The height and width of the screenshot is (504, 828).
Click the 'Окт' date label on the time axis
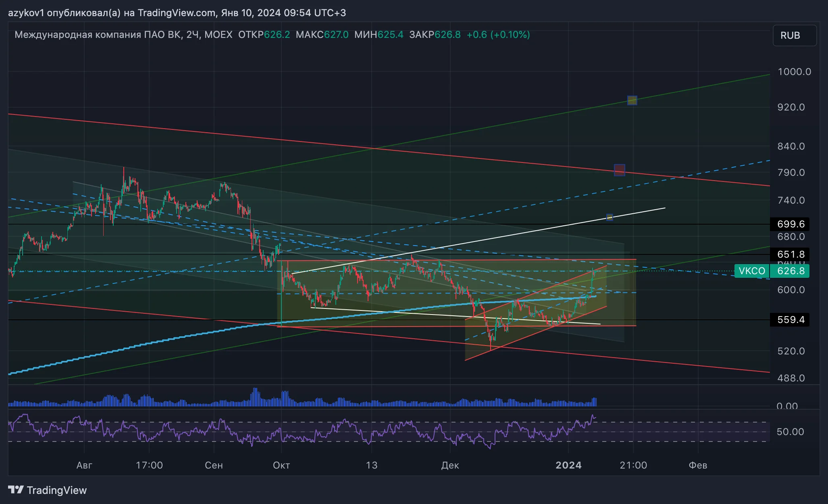(281, 465)
